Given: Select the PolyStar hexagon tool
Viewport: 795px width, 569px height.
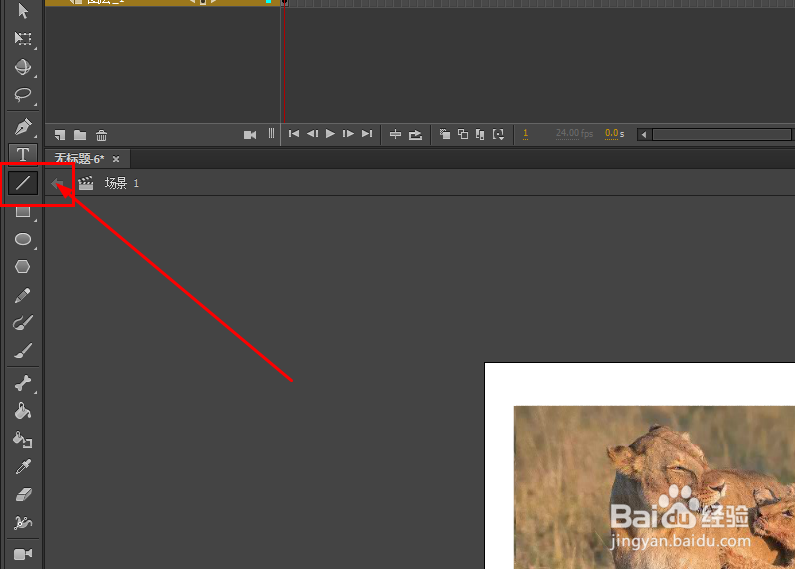Looking at the screenshot, I should tap(23, 267).
